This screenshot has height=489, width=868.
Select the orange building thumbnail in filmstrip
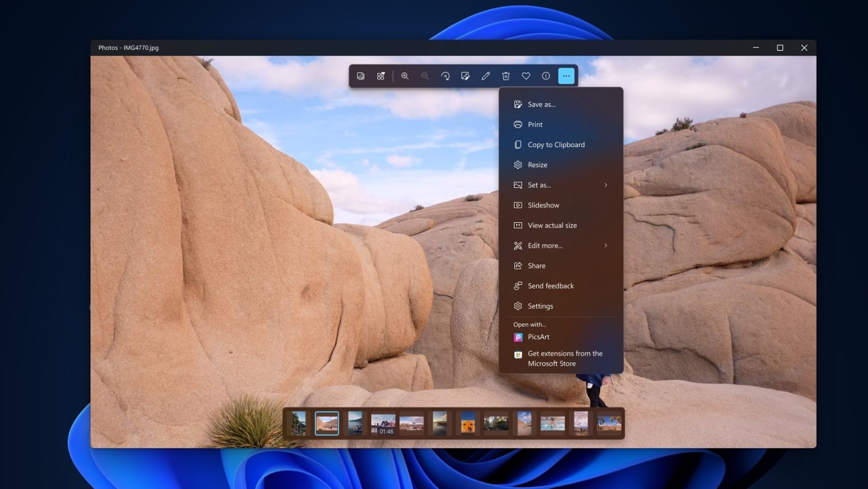[468, 423]
